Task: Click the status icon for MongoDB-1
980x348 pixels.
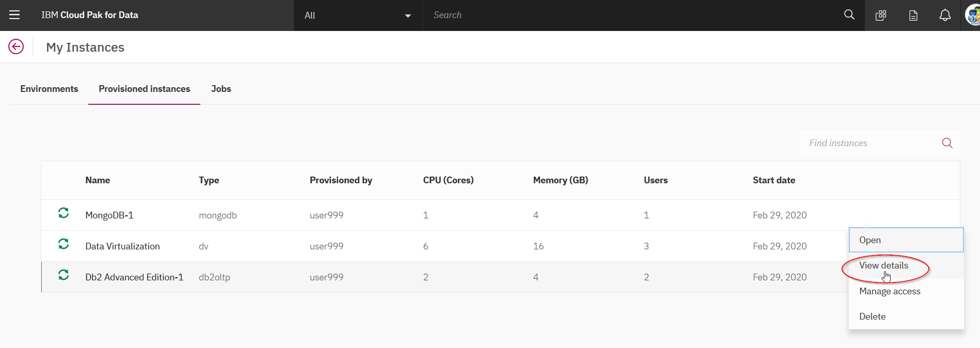Action: point(64,213)
